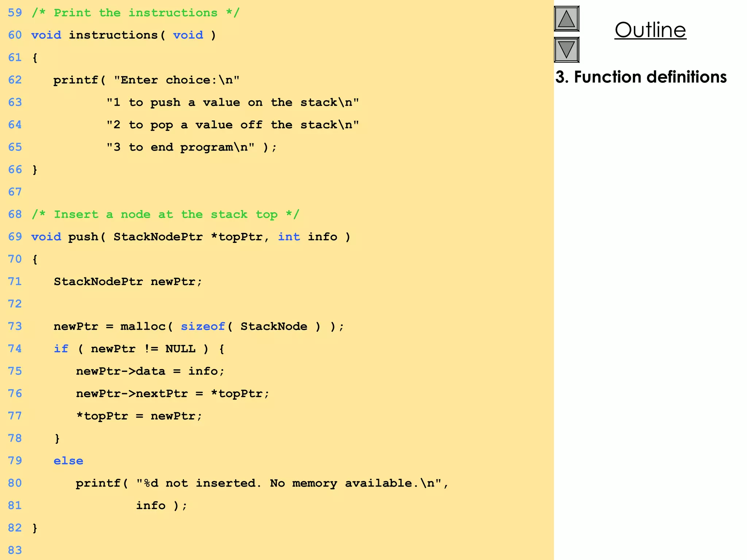Click the printf 'not inserted' statement on line 80

(x=262, y=483)
